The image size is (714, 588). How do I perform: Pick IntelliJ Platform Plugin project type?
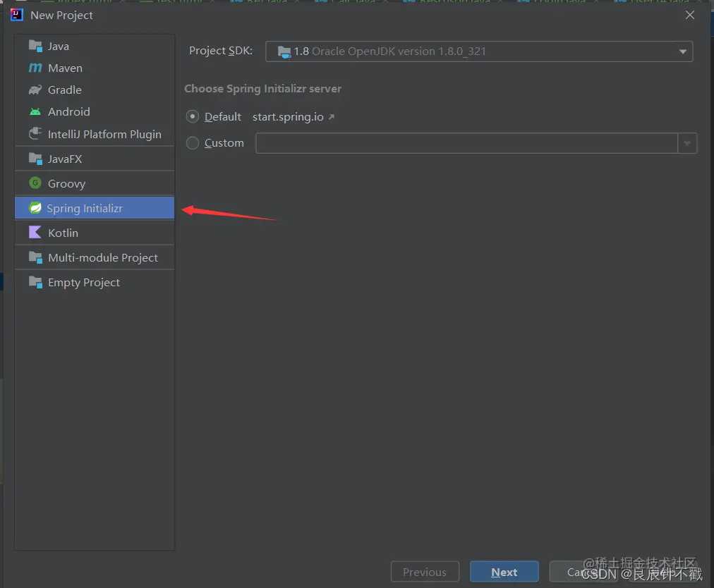tap(95, 134)
